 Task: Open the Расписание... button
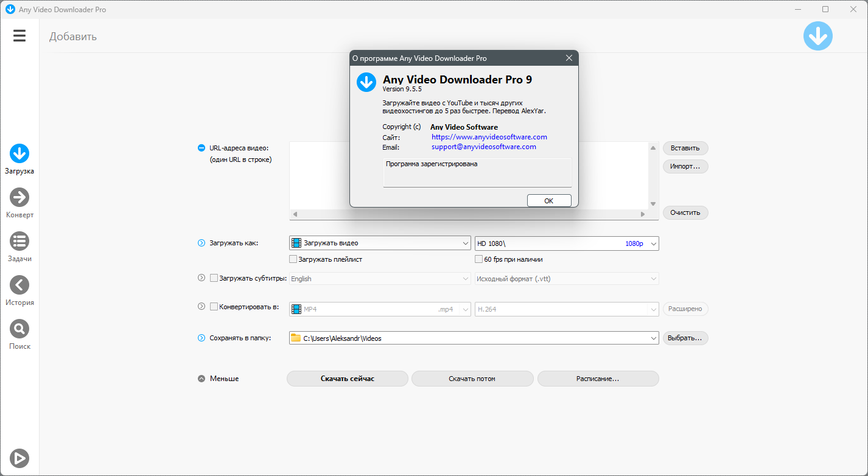pyautogui.click(x=598, y=379)
